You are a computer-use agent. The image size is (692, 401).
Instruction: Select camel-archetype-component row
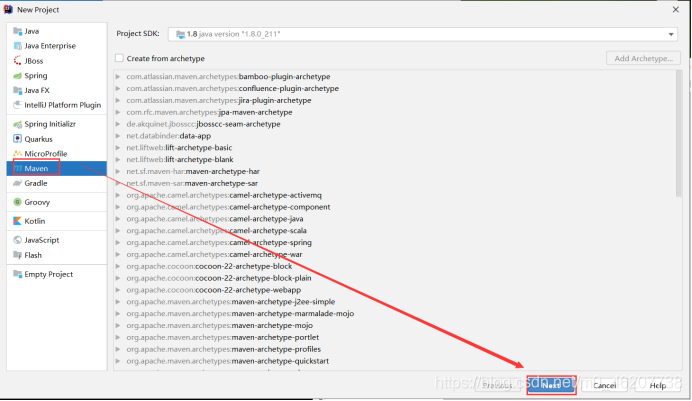pos(397,207)
